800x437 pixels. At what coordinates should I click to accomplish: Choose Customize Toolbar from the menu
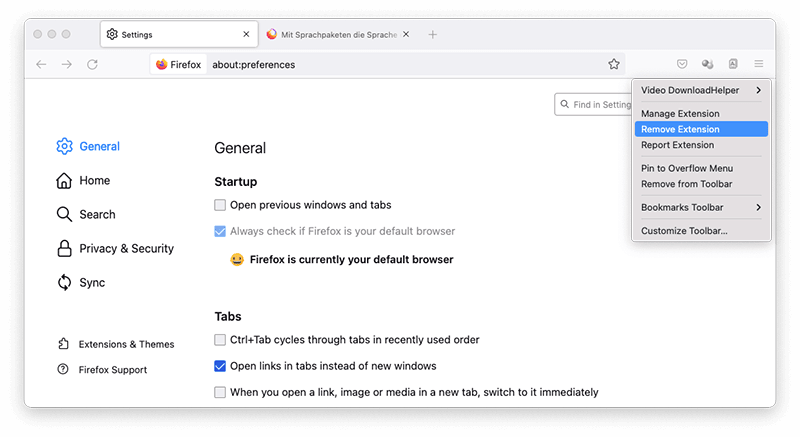[684, 231]
